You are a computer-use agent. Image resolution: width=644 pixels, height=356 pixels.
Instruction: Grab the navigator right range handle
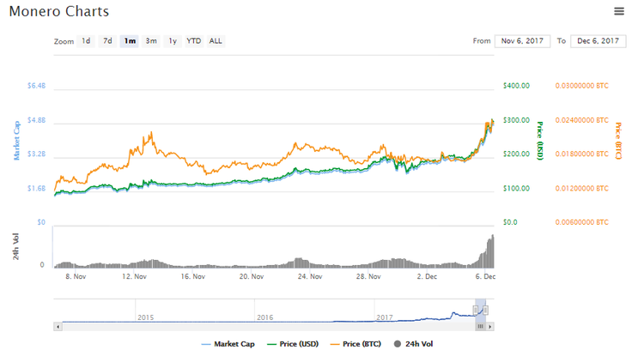coord(486,311)
